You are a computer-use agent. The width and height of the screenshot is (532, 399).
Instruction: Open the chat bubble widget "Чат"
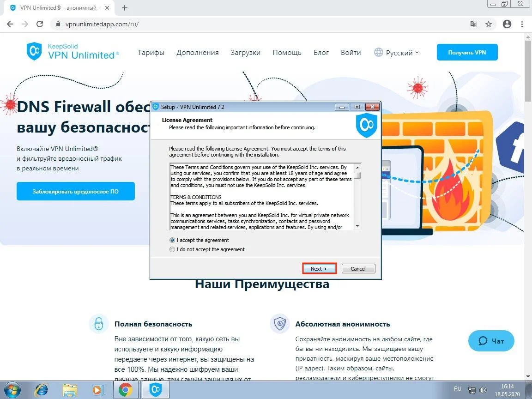coord(491,341)
